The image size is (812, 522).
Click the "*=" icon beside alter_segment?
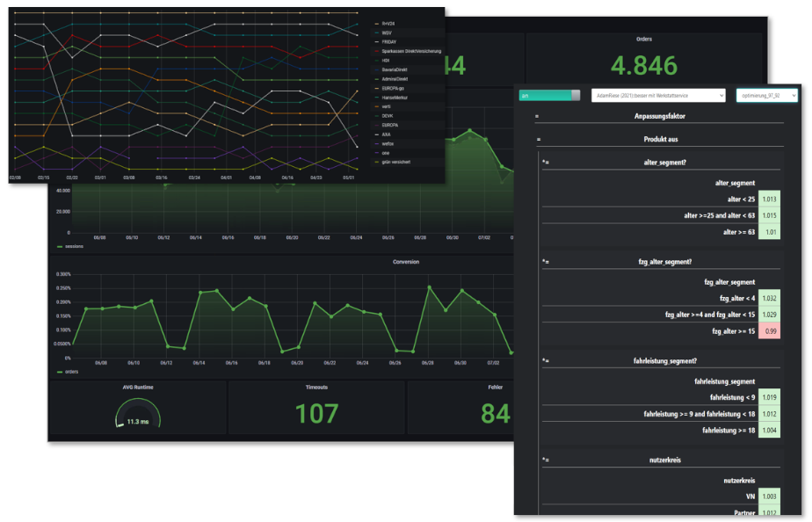(x=546, y=162)
